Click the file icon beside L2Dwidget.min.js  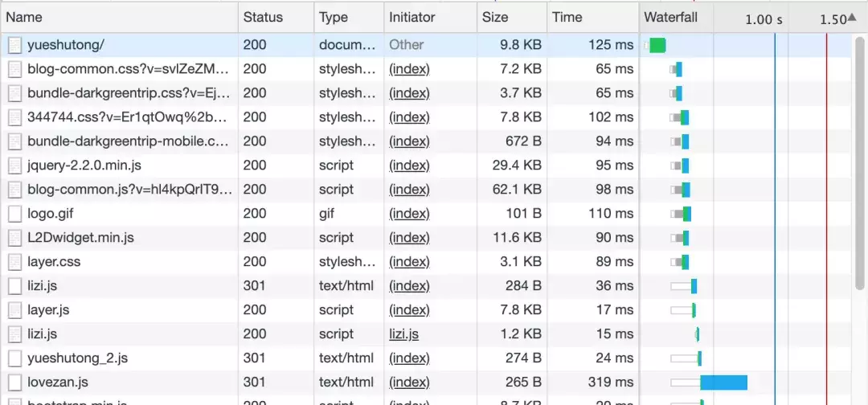click(15, 238)
